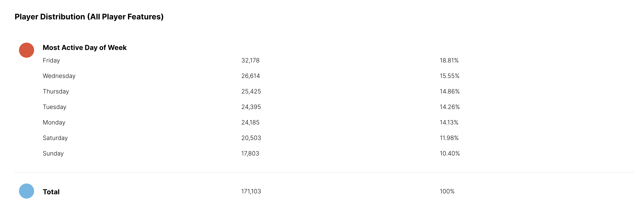Click the blue circle beside Total

coord(27,191)
